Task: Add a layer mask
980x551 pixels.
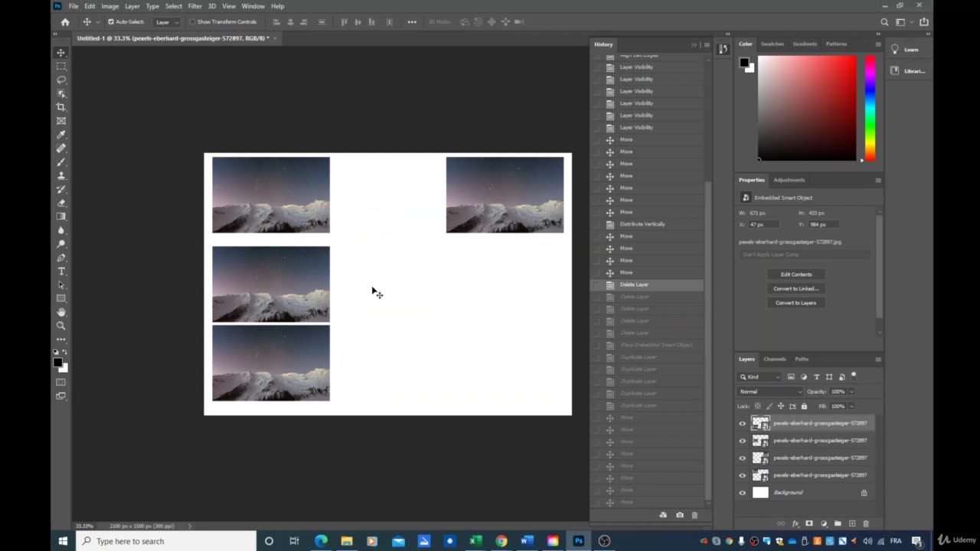Action: 809,523
